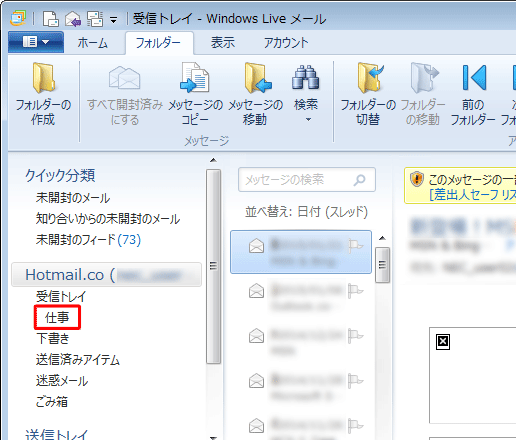Change sort order 並べ替え: 日付 (スレッド)
The image size is (516, 440).
(306, 212)
